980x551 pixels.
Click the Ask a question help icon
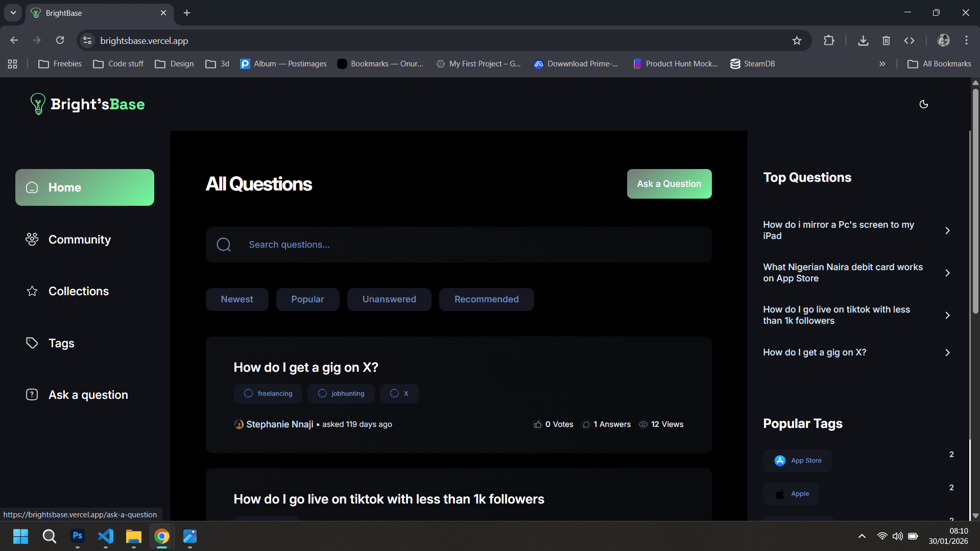pos(32,394)
